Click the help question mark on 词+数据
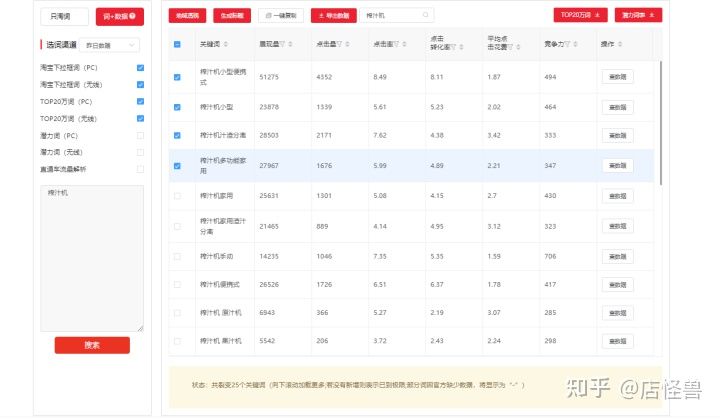Viewport: 720px width, 419px height. coord(132,16)
